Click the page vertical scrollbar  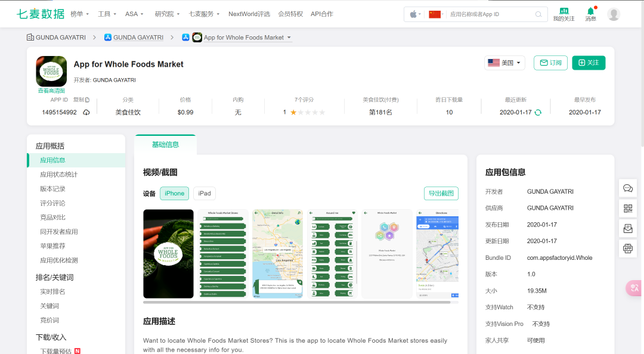(x=642, y=74)
